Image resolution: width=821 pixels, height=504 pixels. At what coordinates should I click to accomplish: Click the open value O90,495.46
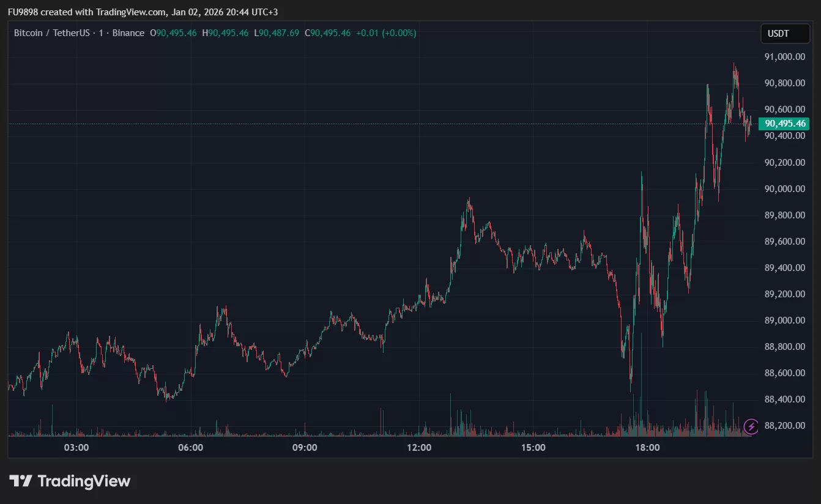(x=173, y=33)
